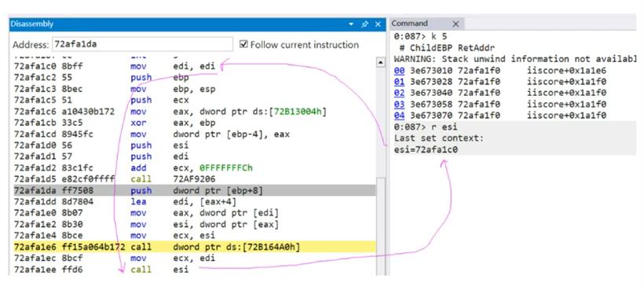Click the iiscore+0x1a1e6 symbol text

click(x=566, y=70)
